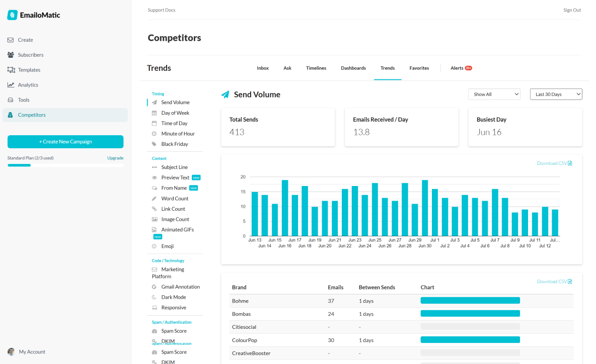This screenshot has height=364, width=596.
Task: Open the Timelines tab
Action: tap(316, 68)
